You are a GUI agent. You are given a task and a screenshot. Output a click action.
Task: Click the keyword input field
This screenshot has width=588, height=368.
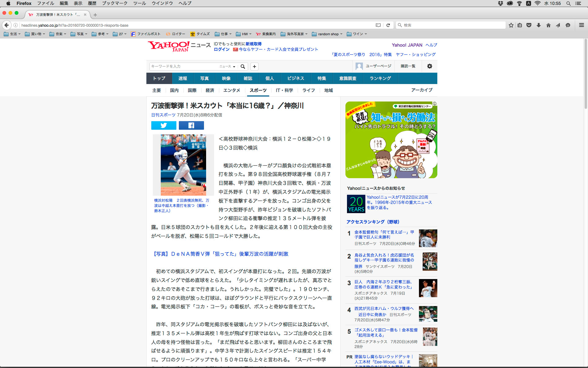point(184,67)
